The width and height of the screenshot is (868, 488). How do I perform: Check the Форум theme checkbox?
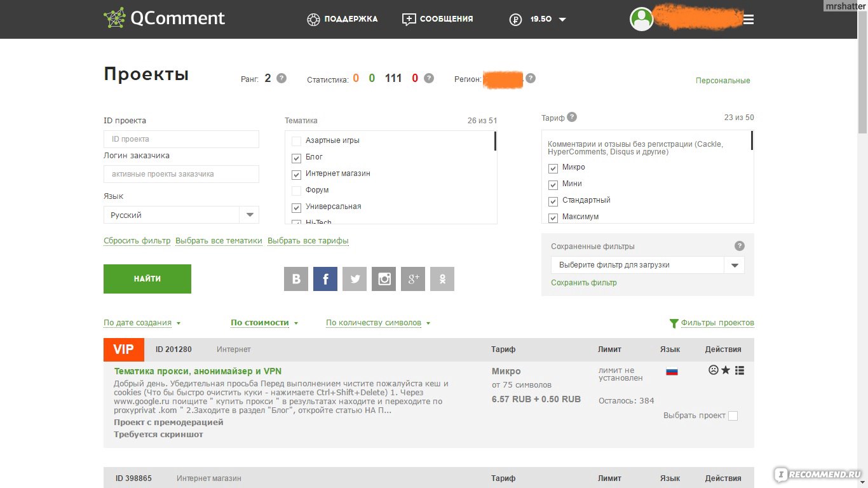296,191
